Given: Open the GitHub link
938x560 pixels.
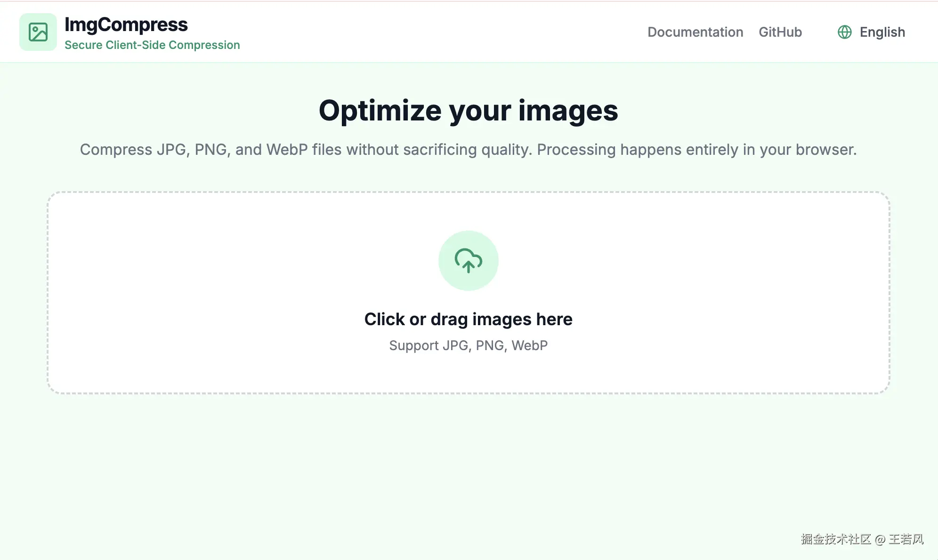Looking at the screenshot, I should click(780, 32).
